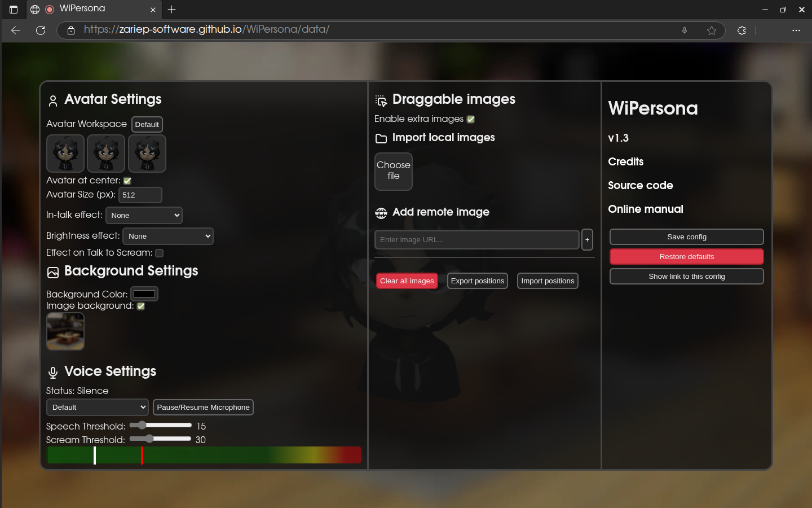Click the Avatar Settings person icon
This screenshot has width=812, height=508.
tap(53, 101)
